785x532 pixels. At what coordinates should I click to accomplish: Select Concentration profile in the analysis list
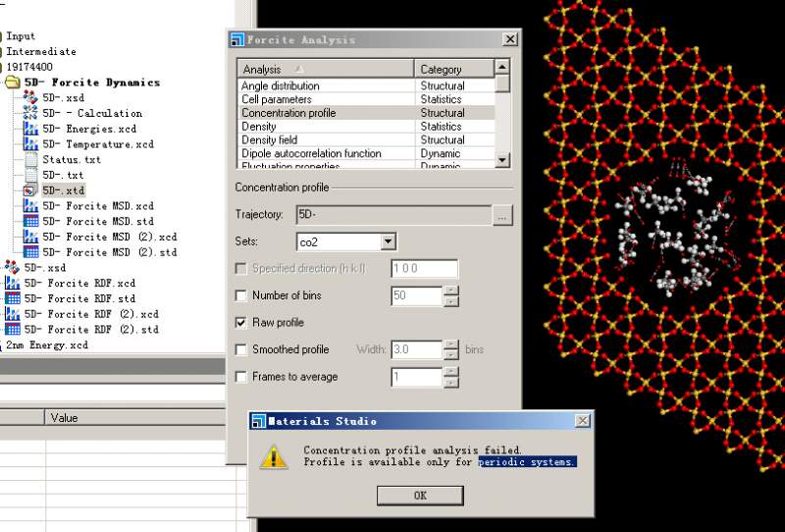366,113
